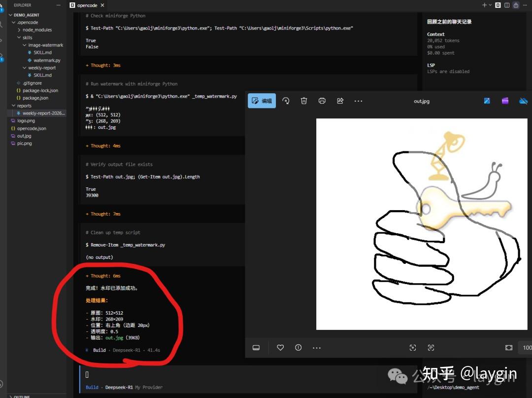Open SKILL.md under weekly-report
This screenshot has height=398, width=532.
[x=42, y=75]
